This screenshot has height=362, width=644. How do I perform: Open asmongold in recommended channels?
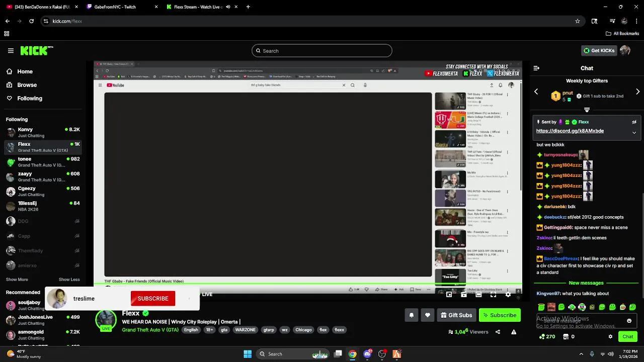[43, 335]
